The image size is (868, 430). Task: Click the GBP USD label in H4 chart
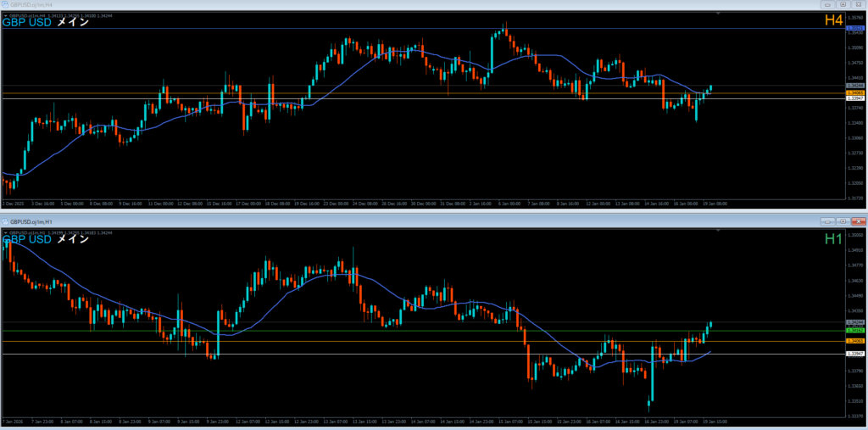[x=27, y=23]
